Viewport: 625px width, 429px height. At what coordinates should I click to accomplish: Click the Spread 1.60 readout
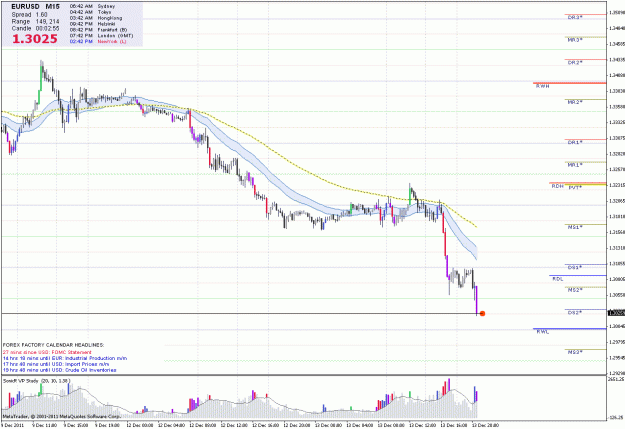[x=29, y=14]
